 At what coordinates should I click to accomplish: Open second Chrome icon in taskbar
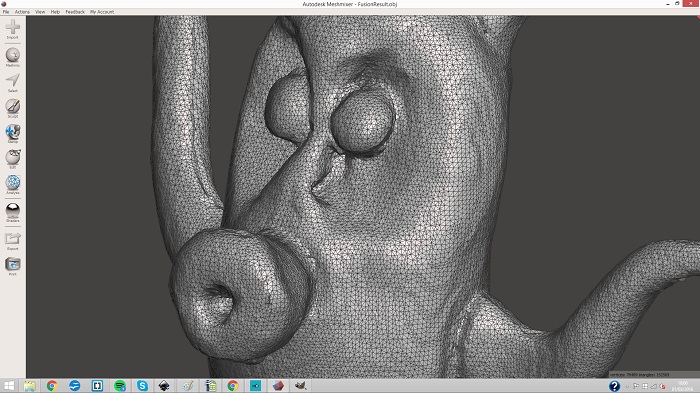tap(233, 386)
